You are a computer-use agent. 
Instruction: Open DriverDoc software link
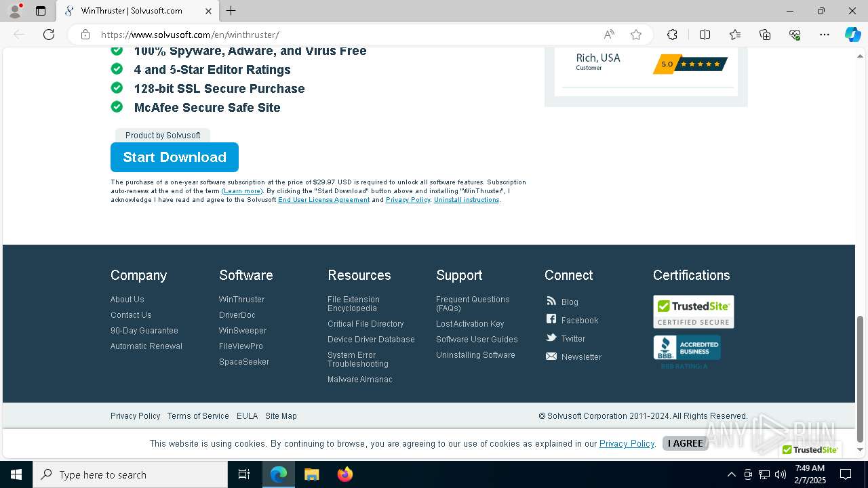coord(237,315)
